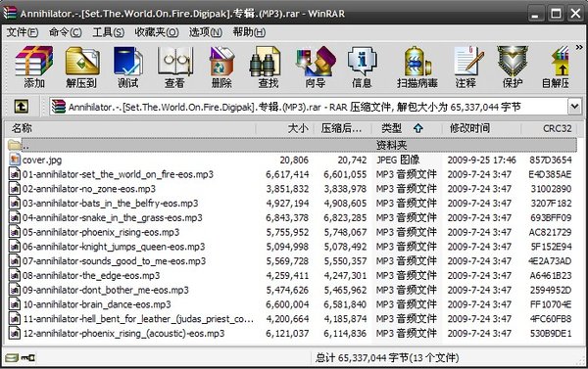Screen dimensions: 588x369
Task: Click CRC32 value 857D3654
Action: [551, 160]
